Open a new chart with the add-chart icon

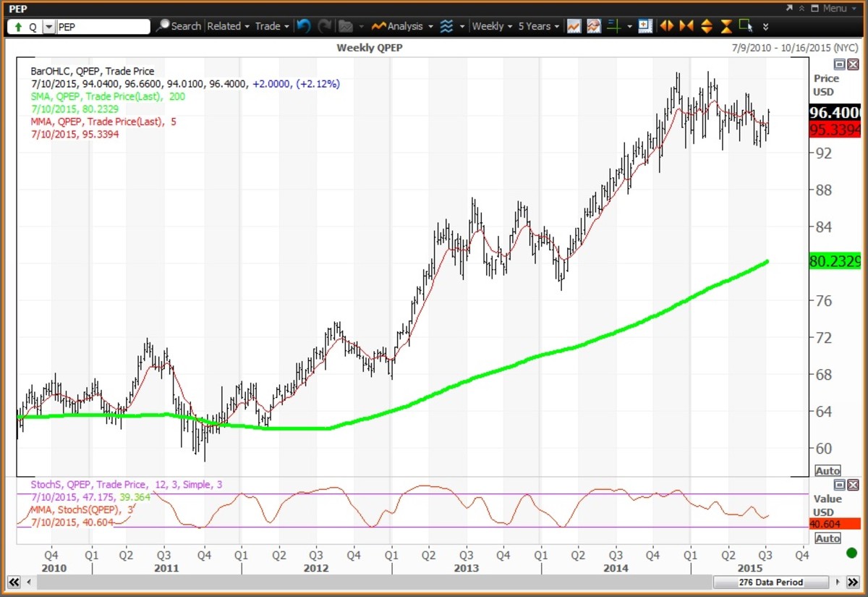click(x=644, y=26)
